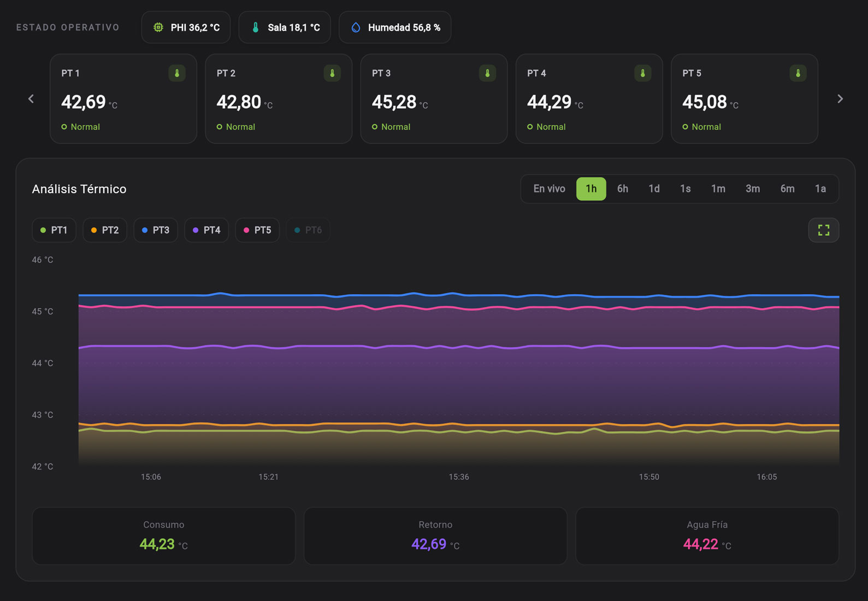
Task: Enable the dimmed PT6 series legend
Action: click(308, 230)
